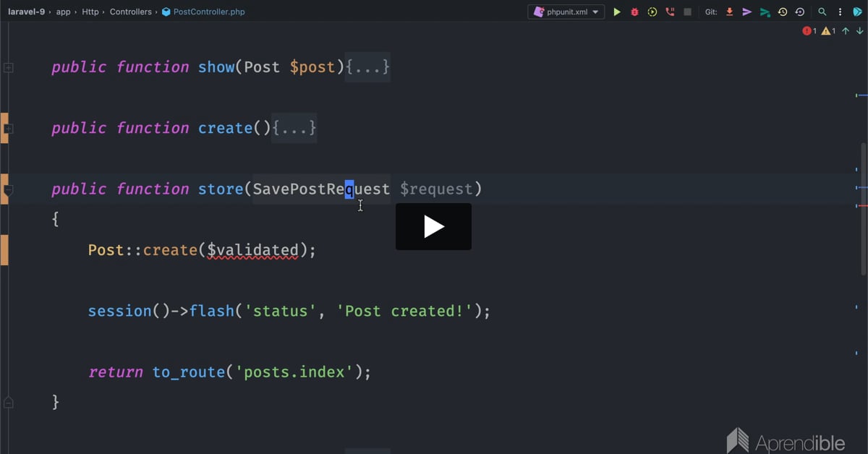The image size is (868, 454).
Task: Open the vertical dots more menu
Action: click(x=840, y=12)
